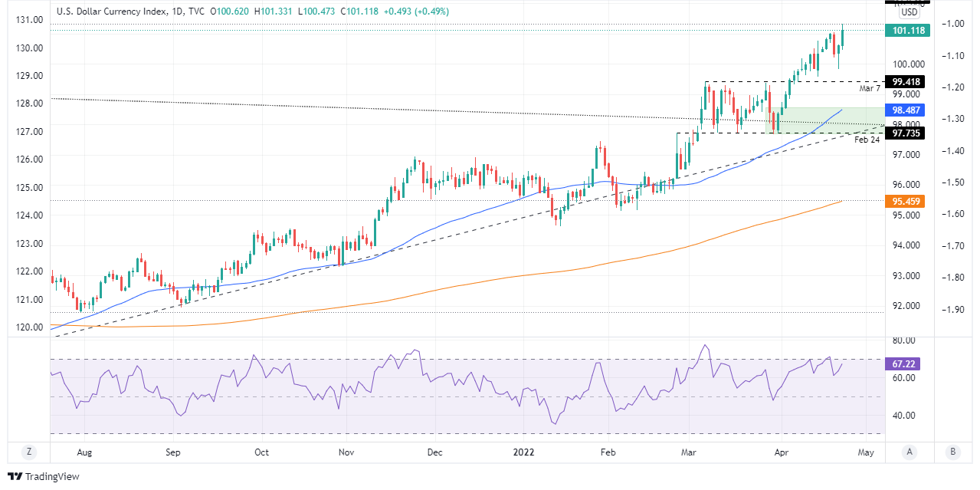980x490 pixels.
Task: Click the Aug label on time axis
Action: click(x=84, y=452)
